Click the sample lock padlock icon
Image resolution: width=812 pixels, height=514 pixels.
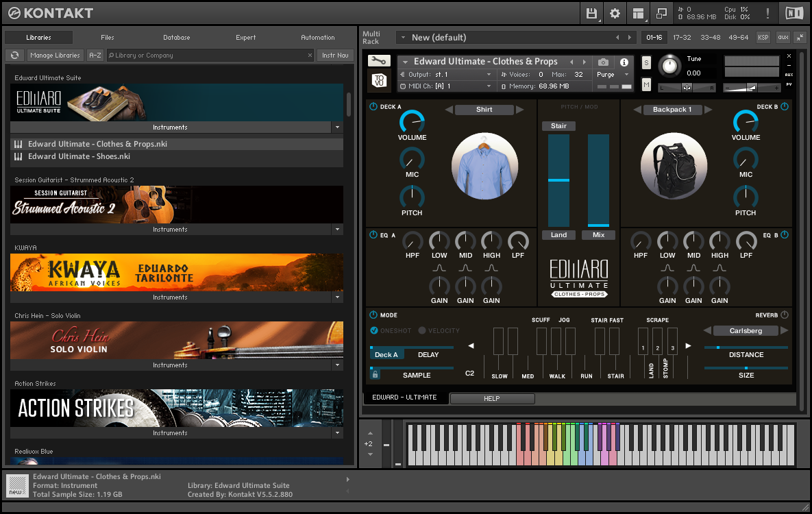pos(375,375)
